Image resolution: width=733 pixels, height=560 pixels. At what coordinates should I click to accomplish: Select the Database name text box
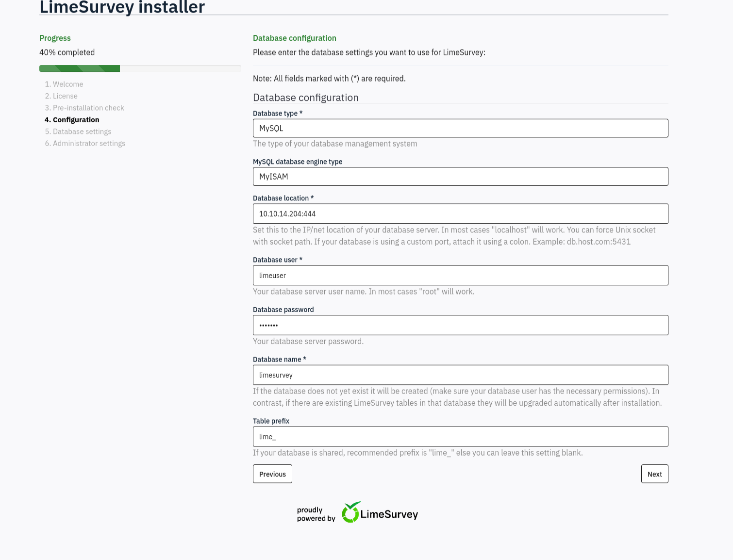(x=460, y=375)
